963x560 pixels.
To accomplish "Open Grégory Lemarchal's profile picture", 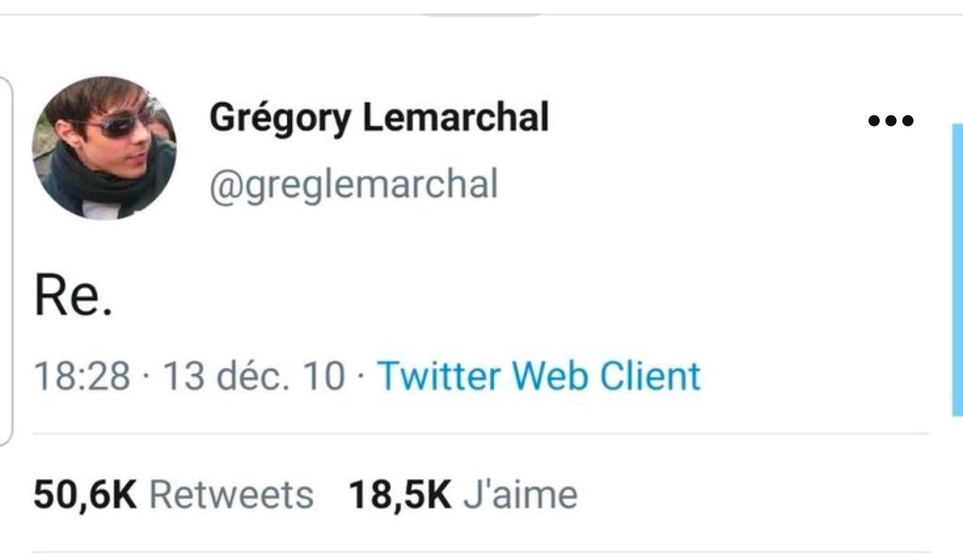I will tap(104, 148).
